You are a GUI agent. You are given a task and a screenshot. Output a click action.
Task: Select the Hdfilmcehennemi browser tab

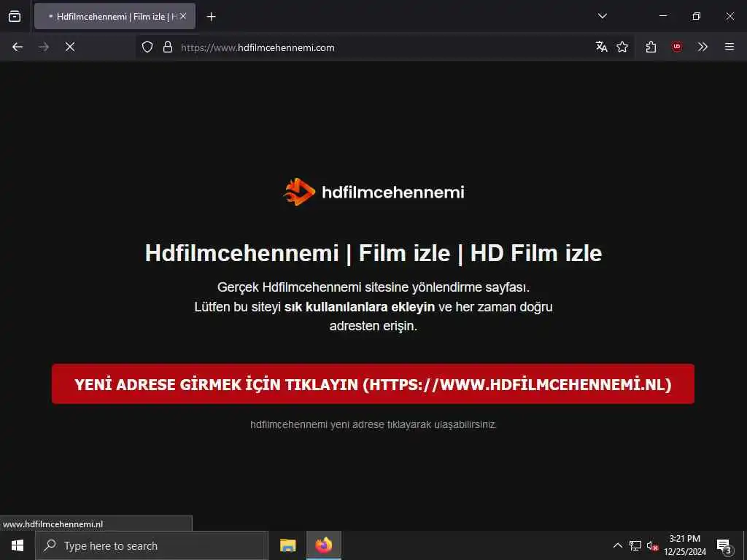coord(115,16)
